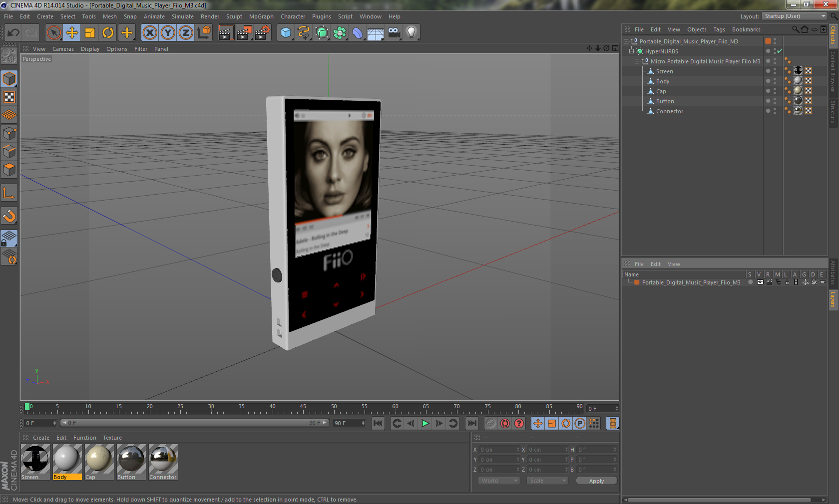Add a light object
This screenshot has width=839, height=504.
[x=412, y=33]
